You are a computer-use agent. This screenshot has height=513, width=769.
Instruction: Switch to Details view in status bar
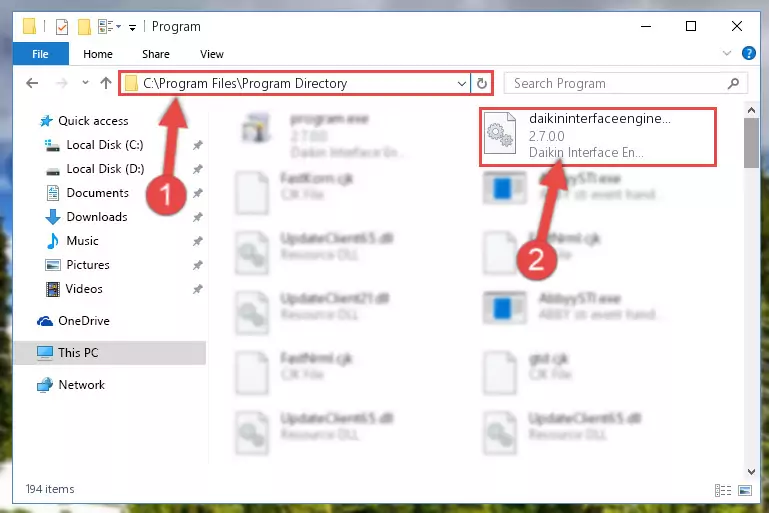pos(723,490)
